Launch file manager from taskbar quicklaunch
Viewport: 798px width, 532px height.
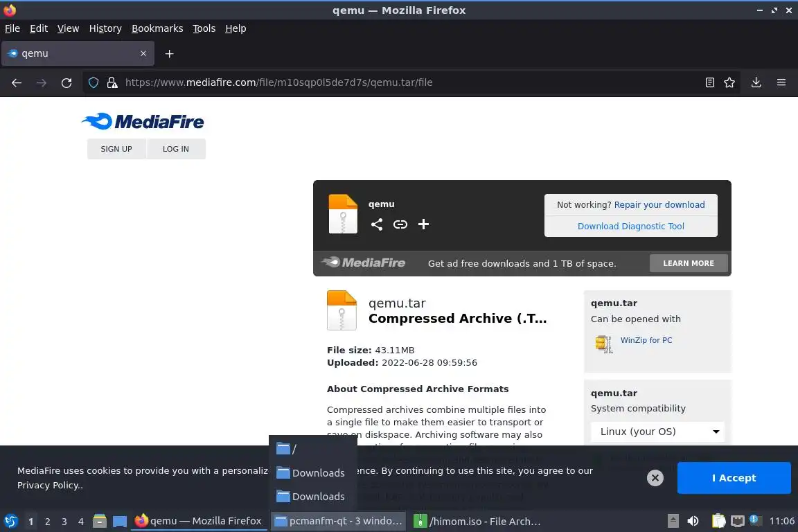point(99,521)
